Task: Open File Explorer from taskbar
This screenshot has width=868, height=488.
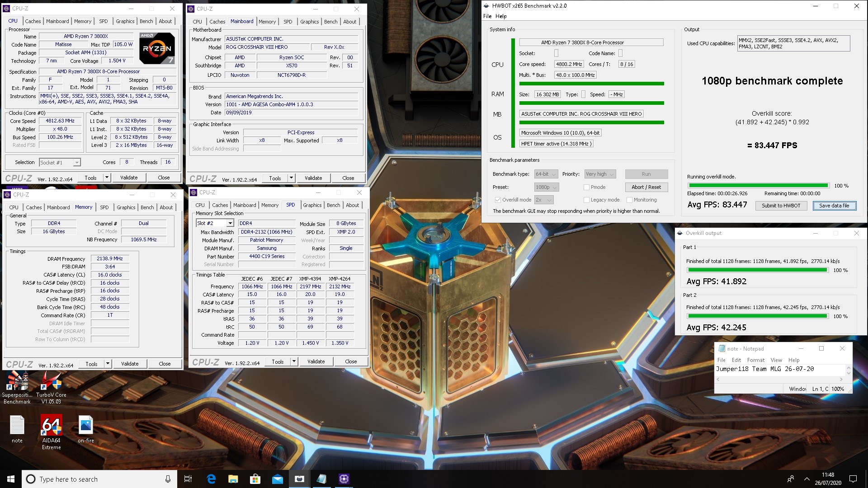Action: 233,479
